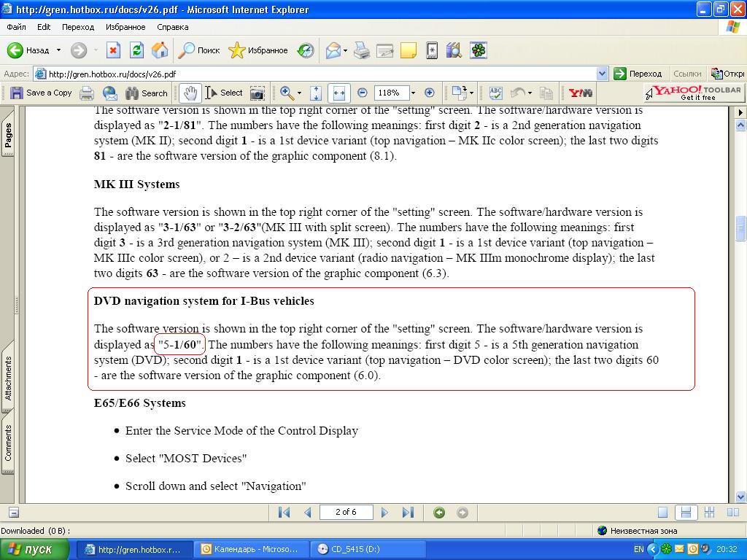Click the scrollbar down arrow
The width and height of the screenshot is (747, 560).
pos(741,497)
